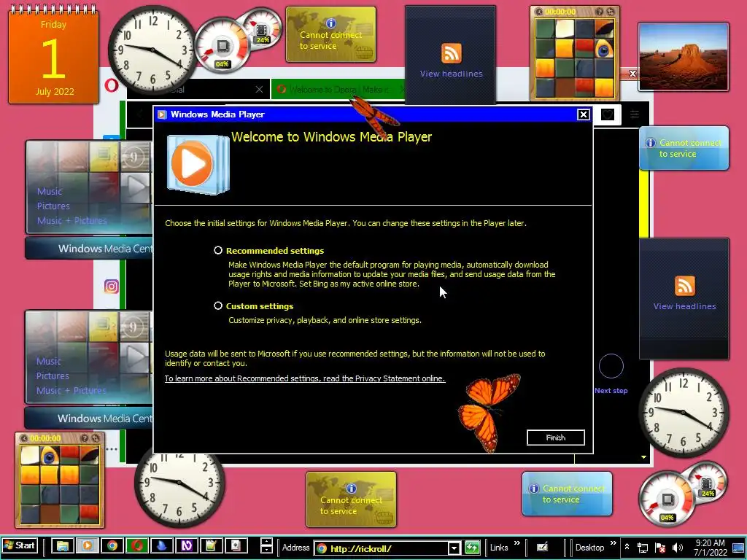The image size is (747, 560).
Task: Open the Opera logo menu in Opera window
Action: (111, 85)
